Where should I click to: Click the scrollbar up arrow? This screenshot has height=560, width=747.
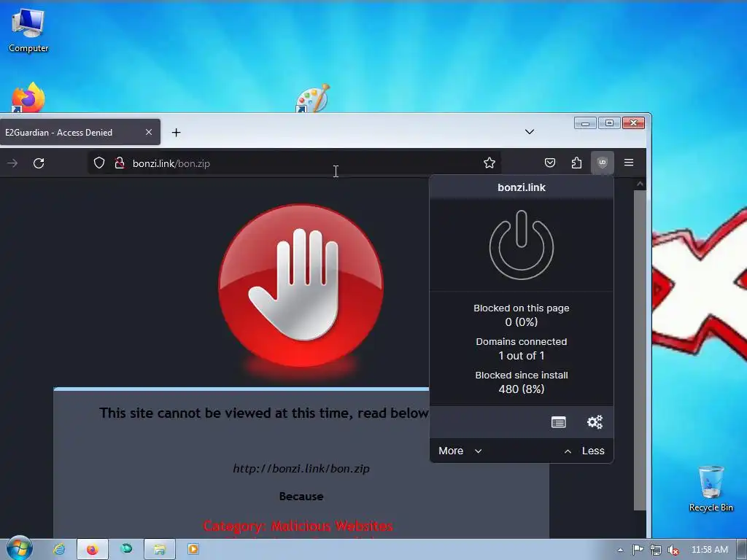(x=640, y=183)
